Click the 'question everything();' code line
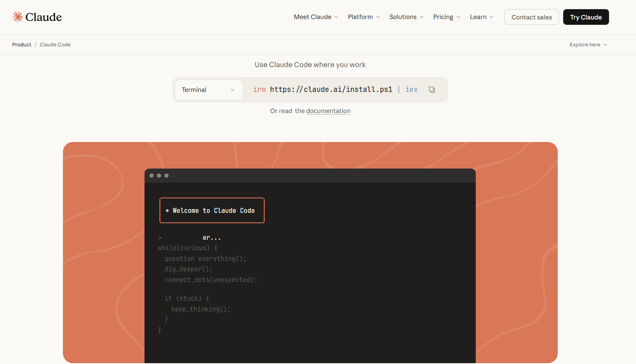The image size is (636, 364). (205, 259)
